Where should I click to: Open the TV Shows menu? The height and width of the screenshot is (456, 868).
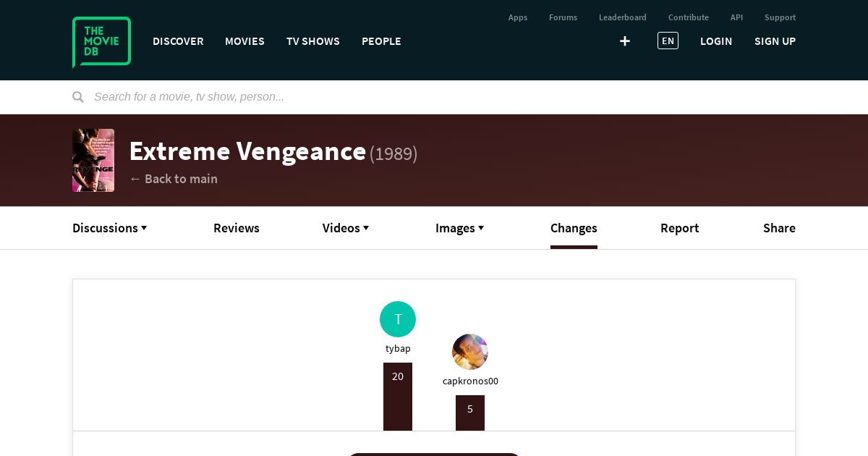313,41
